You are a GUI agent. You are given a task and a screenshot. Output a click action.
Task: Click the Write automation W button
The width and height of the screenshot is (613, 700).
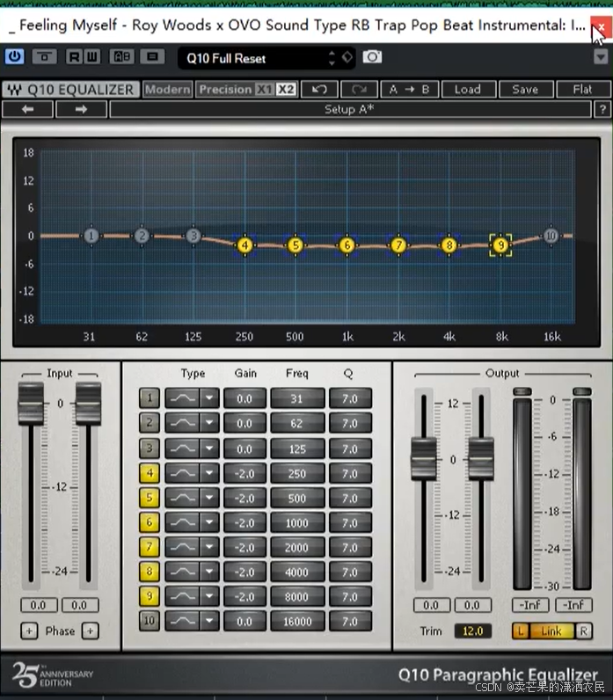point(92,56)
